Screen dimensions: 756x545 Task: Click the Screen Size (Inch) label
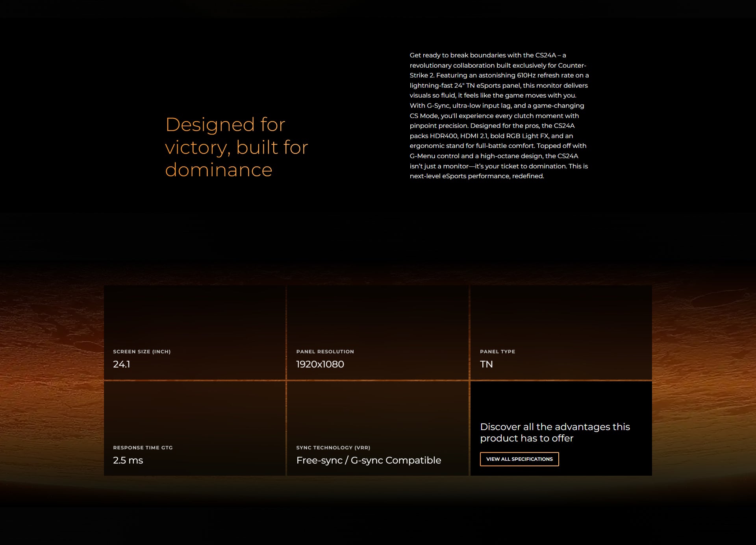click(x=142, y=352)
